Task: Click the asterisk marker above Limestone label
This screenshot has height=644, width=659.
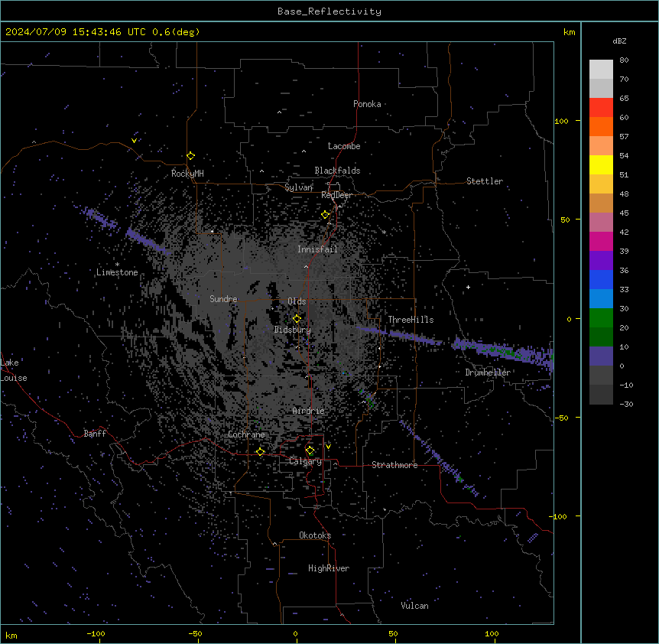Action: (x=117, y=265)
